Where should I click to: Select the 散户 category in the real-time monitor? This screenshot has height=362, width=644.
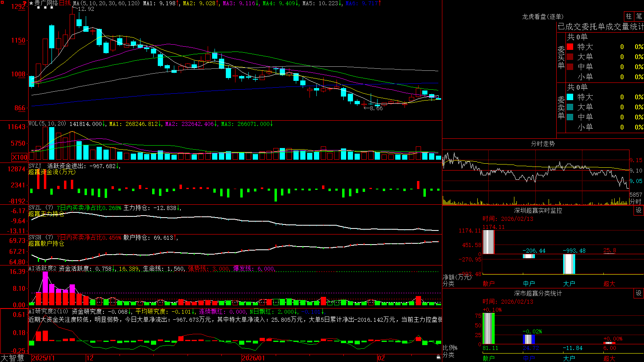489,284
